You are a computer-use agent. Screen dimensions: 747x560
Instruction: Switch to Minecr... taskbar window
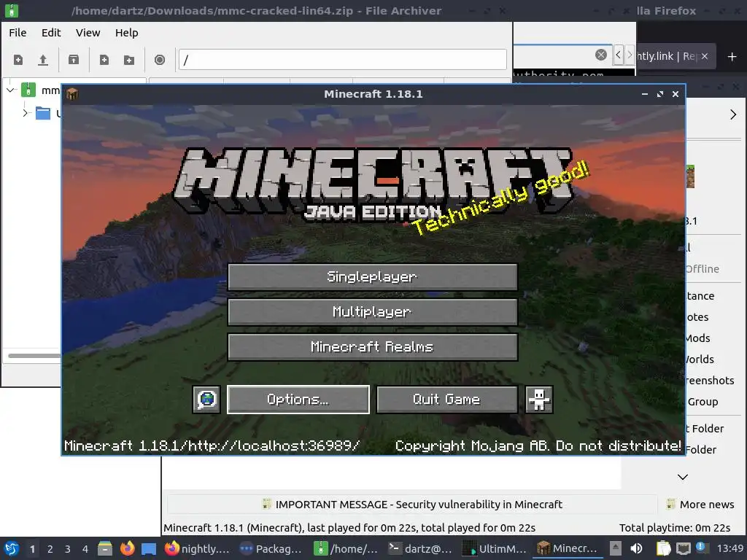coord(568,548)
